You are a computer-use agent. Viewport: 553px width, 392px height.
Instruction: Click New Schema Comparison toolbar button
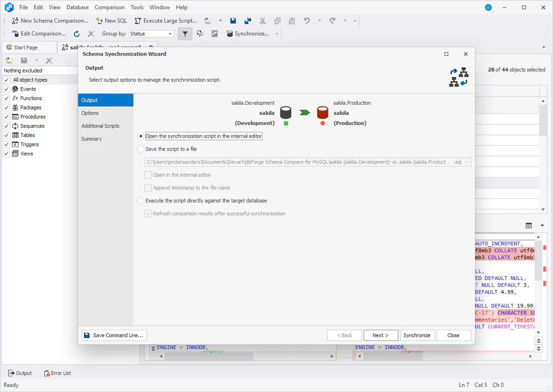click(50, 21)
